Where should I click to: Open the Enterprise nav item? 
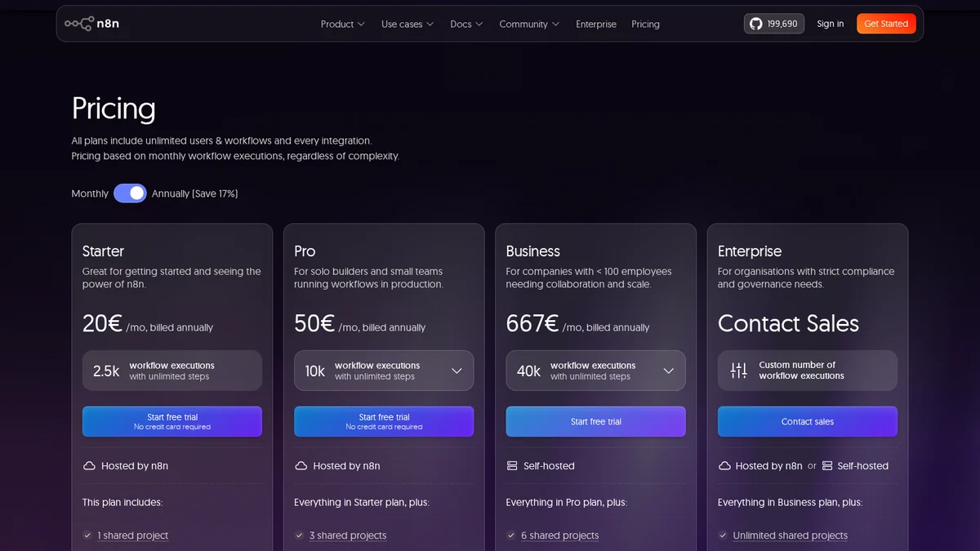point(596,24)
